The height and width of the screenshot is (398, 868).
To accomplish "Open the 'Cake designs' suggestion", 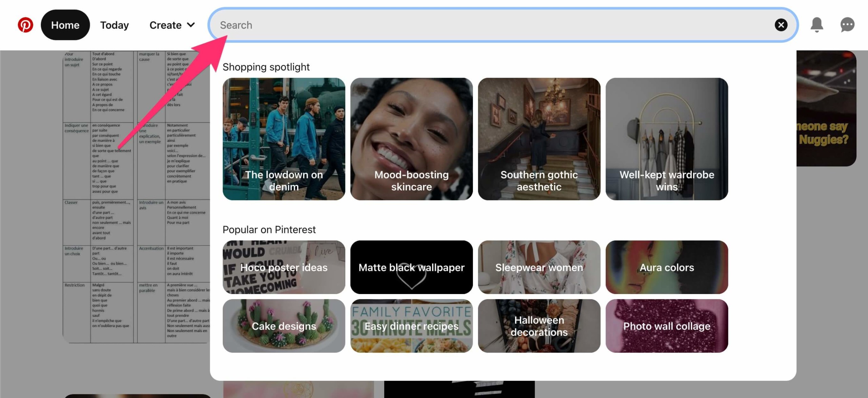I will (x=284, y=326).
